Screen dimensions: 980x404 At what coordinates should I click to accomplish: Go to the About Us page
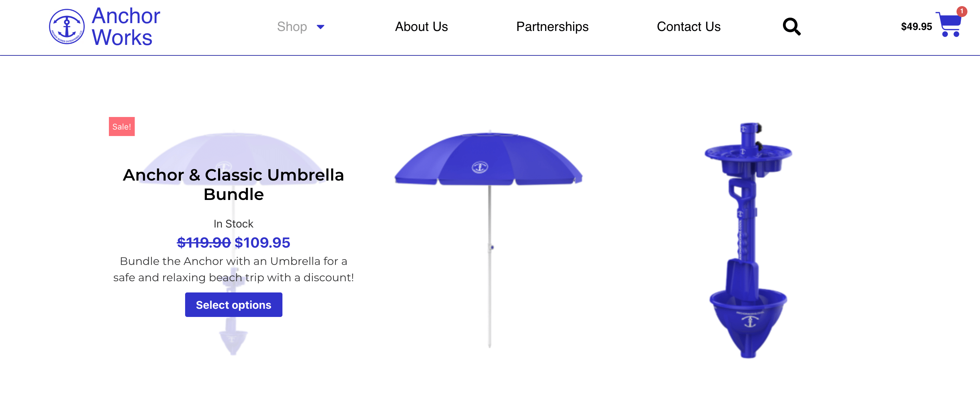421,27
